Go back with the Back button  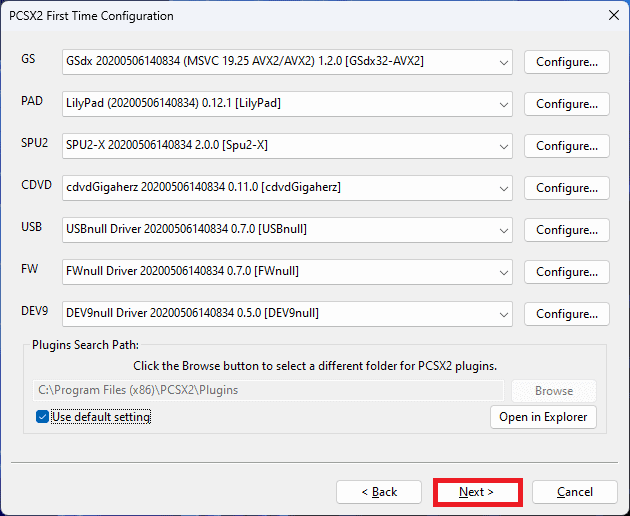[x=378, y=492]
